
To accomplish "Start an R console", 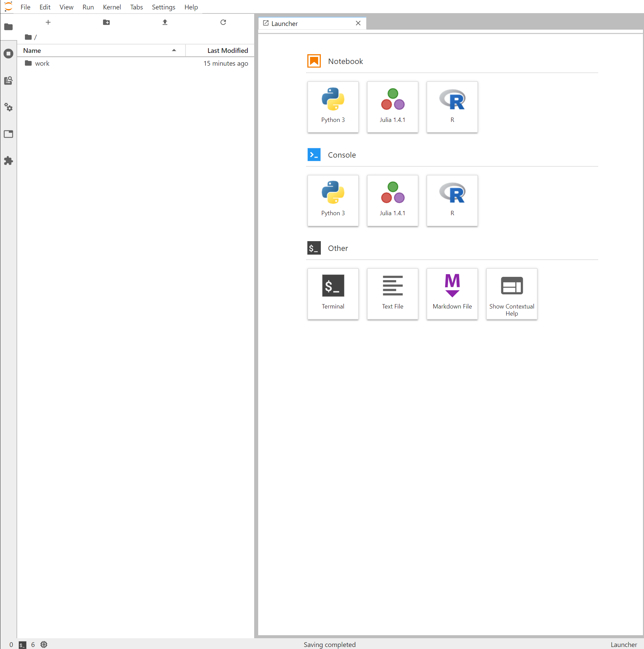I will tap(452, 200).
